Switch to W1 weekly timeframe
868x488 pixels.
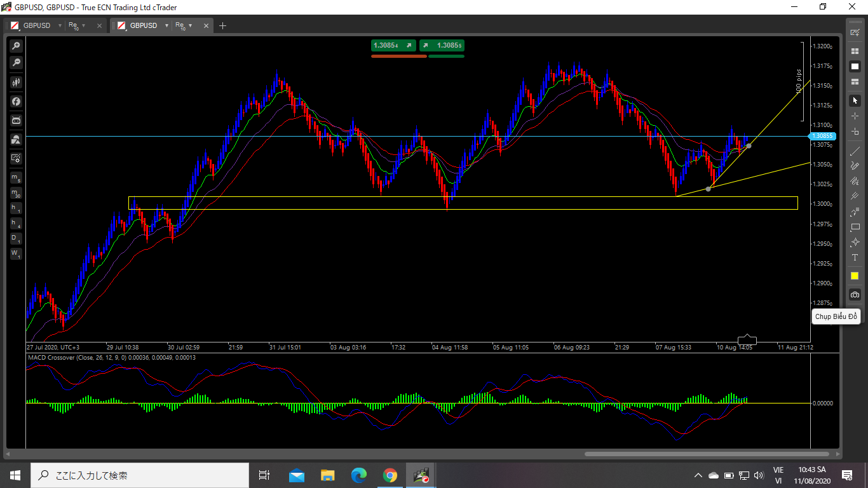(x=15, y=254)
